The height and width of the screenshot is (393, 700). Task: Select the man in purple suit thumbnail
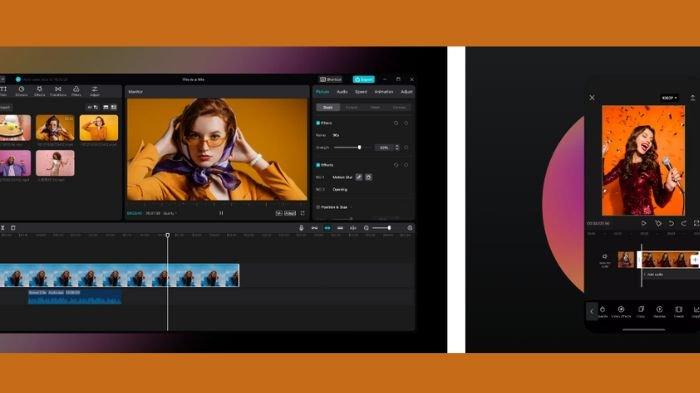point(15,163)
